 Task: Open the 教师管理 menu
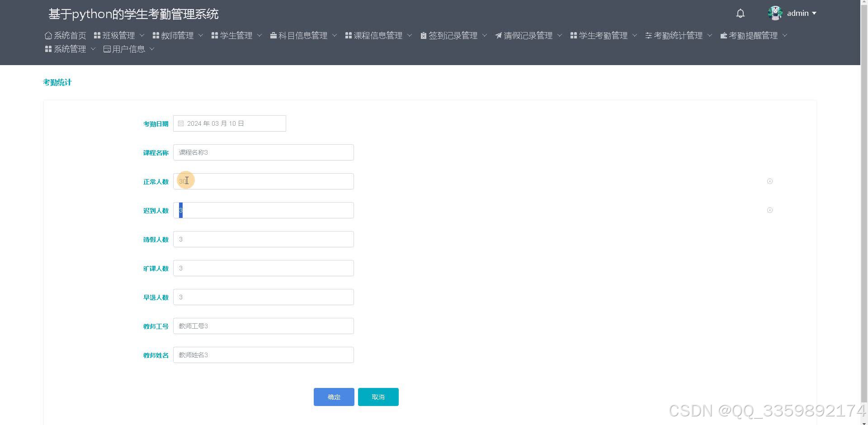(178, 35)
